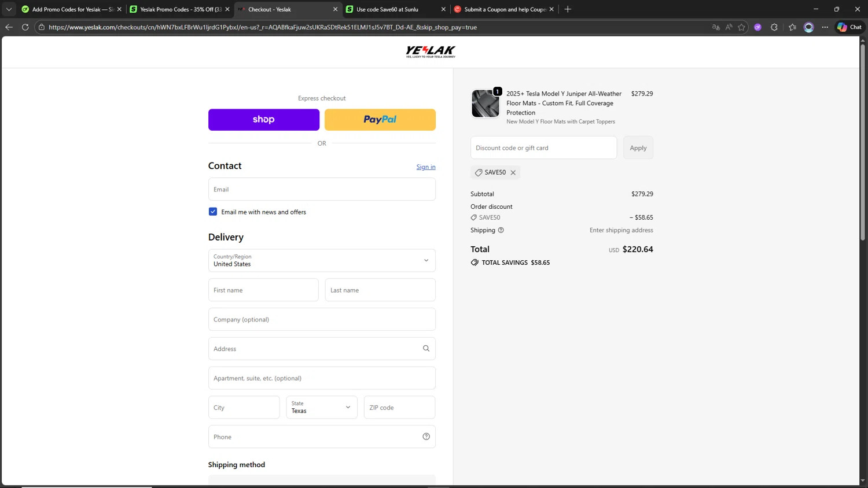Open browser profile avatar
This screenshot has width=868, height=488.
809,27
